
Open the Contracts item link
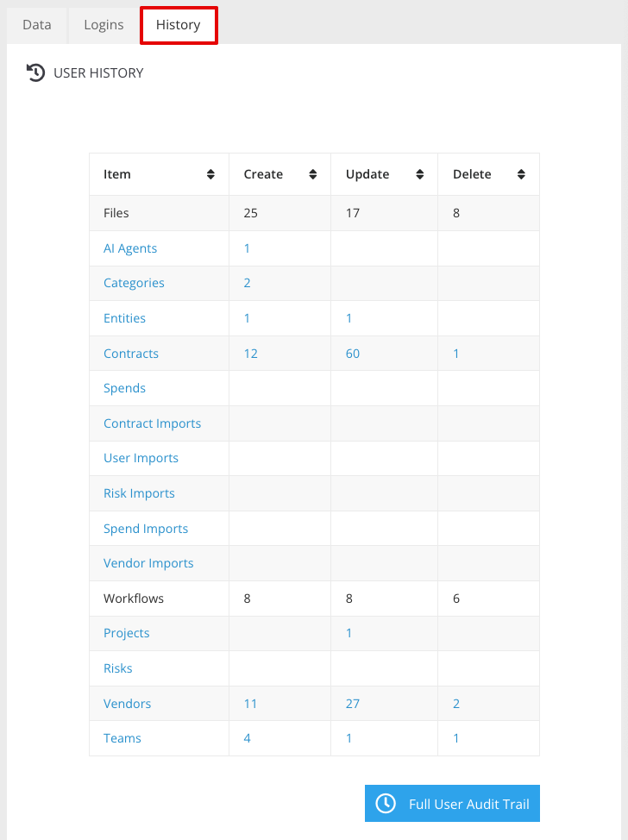pos(130,353)
